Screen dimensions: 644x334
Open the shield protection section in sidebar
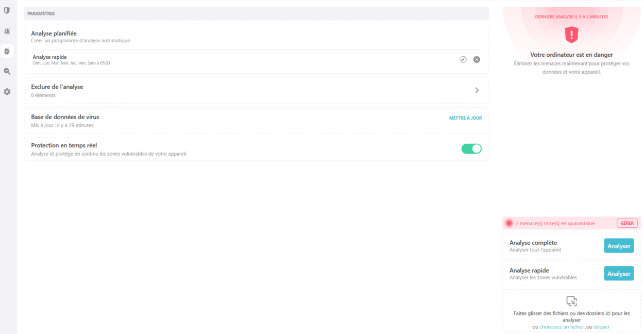pyautogui.click(x=7, y=10)
